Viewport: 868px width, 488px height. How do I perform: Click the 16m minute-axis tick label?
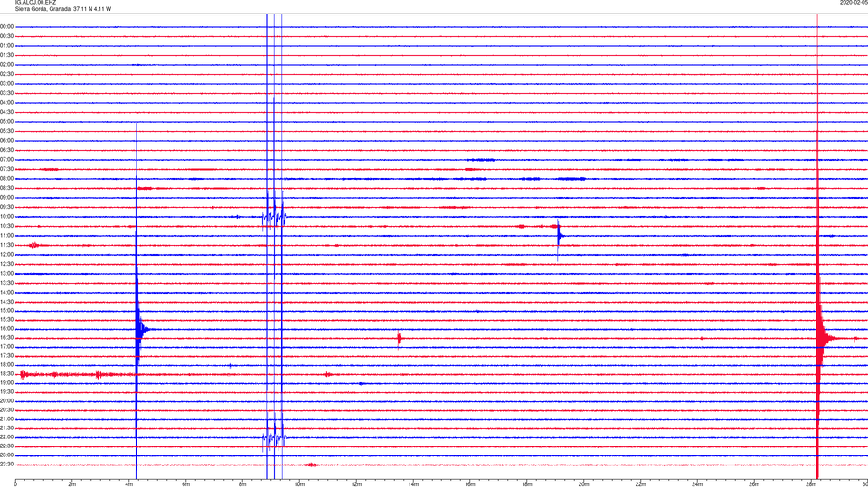click(x=470, y=484)
